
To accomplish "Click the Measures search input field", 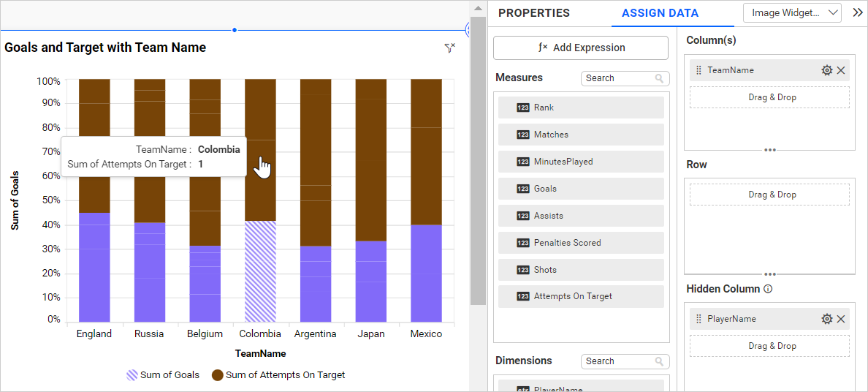I will [x=617, y=78].
